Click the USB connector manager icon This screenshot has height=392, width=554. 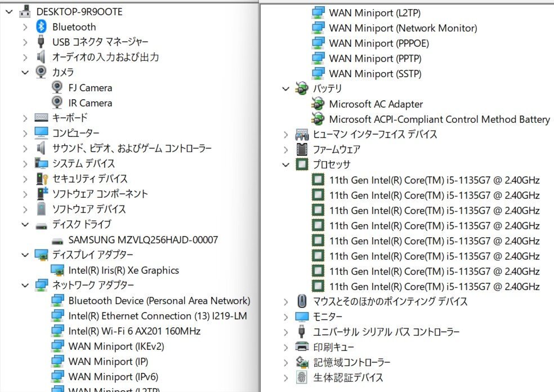pos(41,42)
